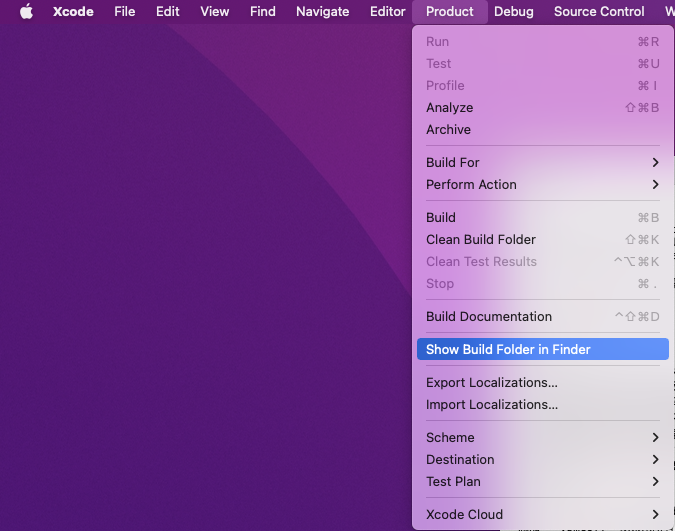This screenshot has width=675, height=531.
Task: Expand the Perform Action submenu
Action: 542,185
